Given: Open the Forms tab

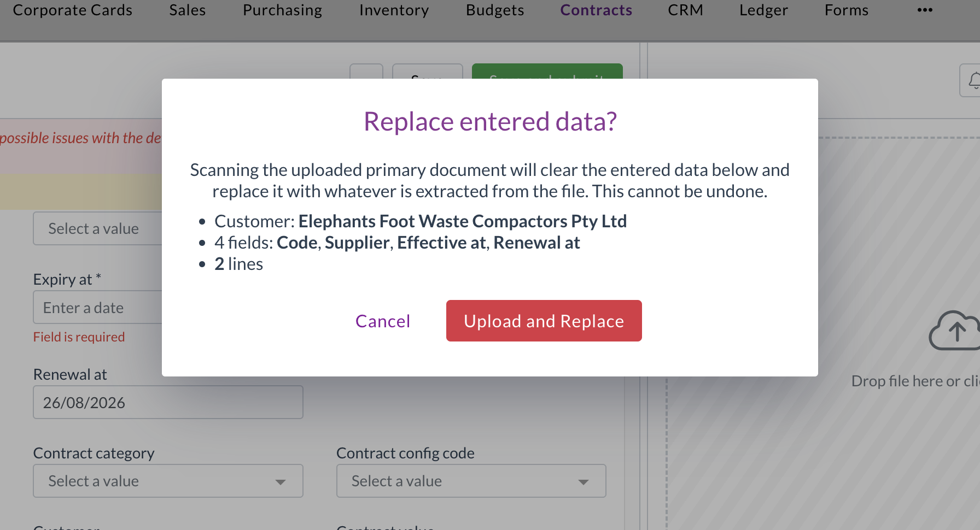Looking at the screenshot, I should (x=846, y=10).
